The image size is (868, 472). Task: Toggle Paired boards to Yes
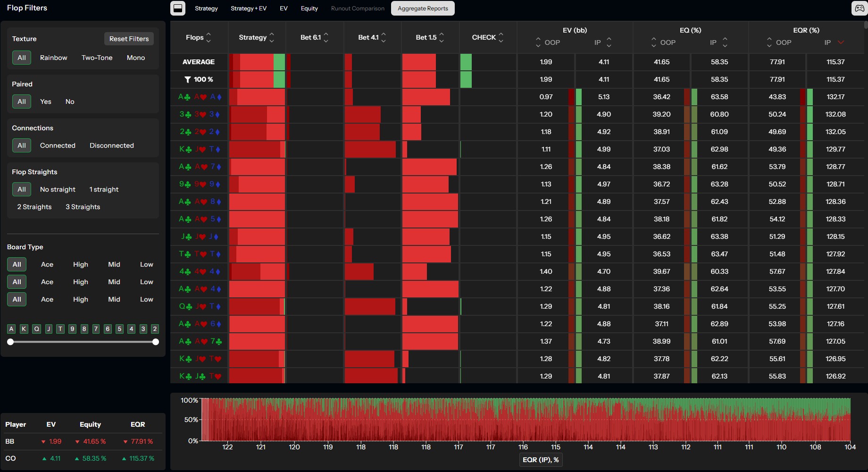(45, 101)
